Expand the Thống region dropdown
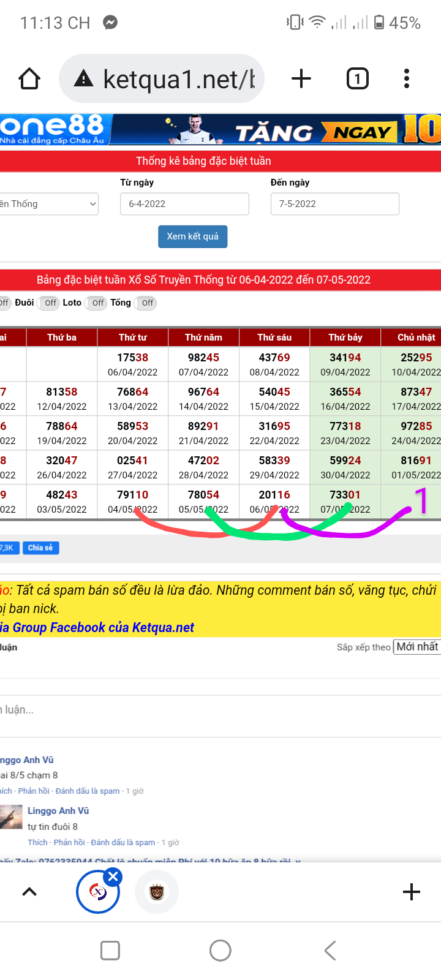 [x=49, y=204]
